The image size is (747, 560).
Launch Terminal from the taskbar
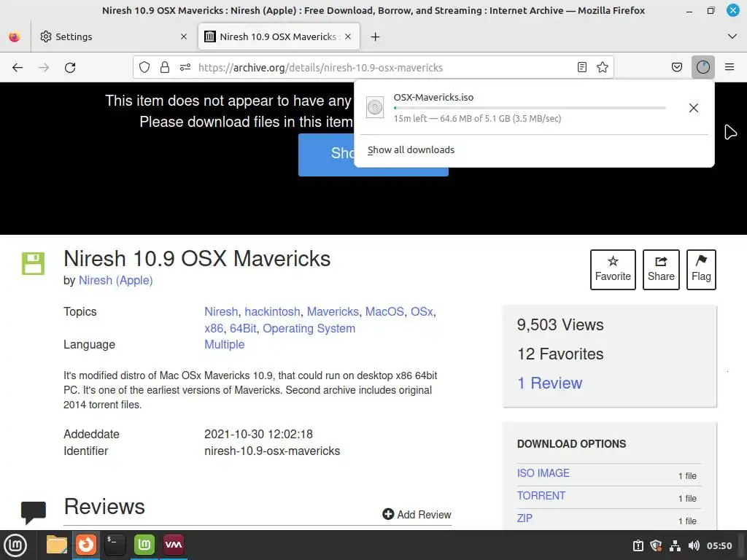(x=115, y=545)
